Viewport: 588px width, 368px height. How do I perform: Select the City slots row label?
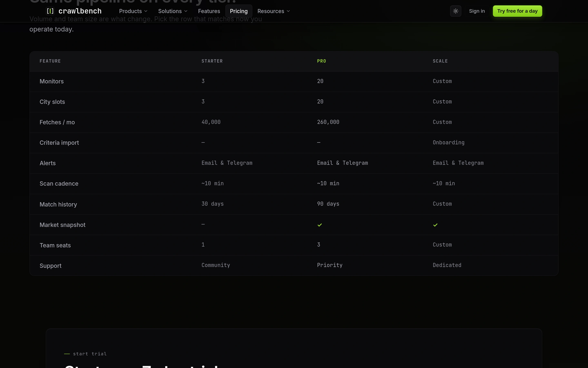(x=52, y=102)
